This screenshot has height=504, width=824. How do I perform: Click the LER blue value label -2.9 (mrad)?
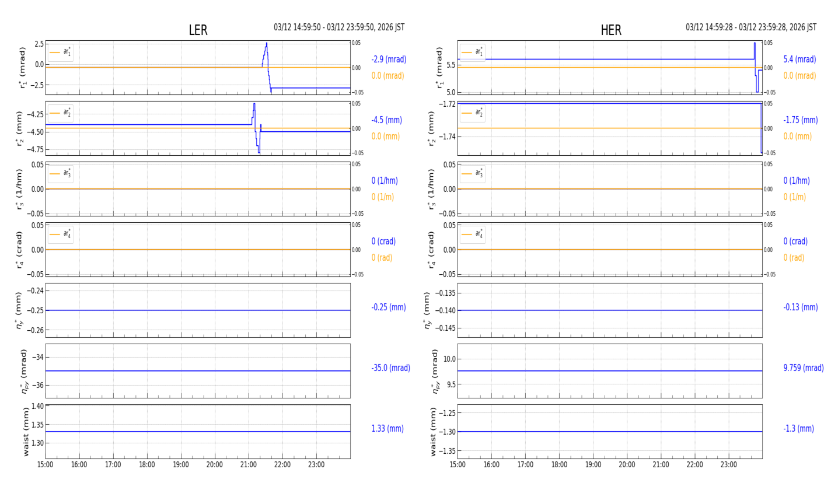pyautogui.click(x=389, y=60)
